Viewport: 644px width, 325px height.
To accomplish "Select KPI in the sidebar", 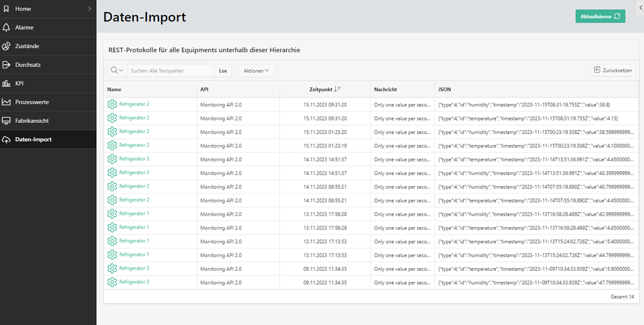I will click(48, 84).
